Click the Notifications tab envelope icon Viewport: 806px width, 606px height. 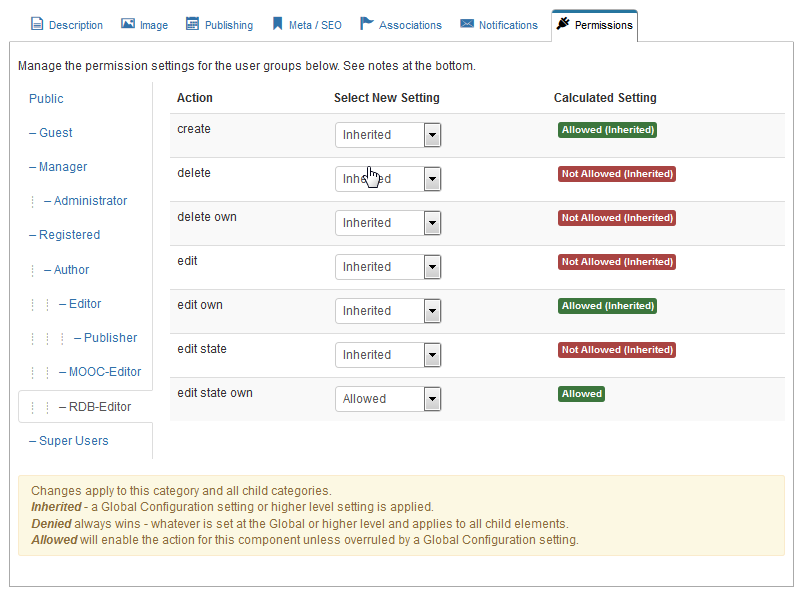click(467, 24)
